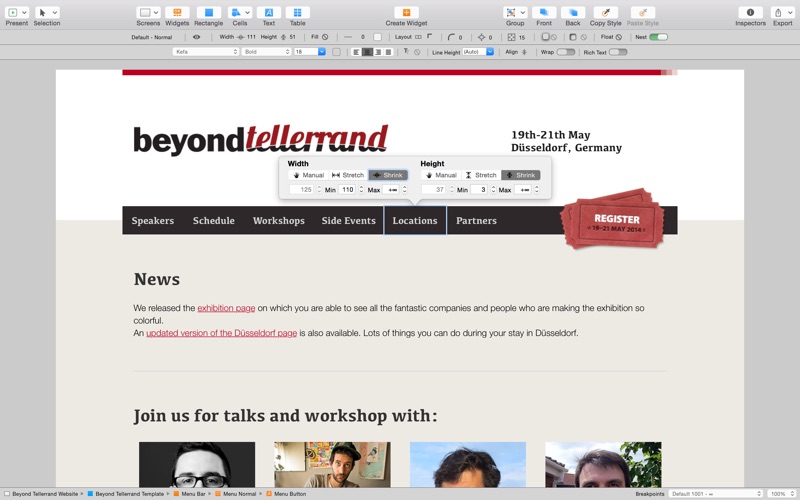Click the Create Widget icon
Image resolution: width=800 pixels, height=500 pixels.
click(x=406, y=12)
